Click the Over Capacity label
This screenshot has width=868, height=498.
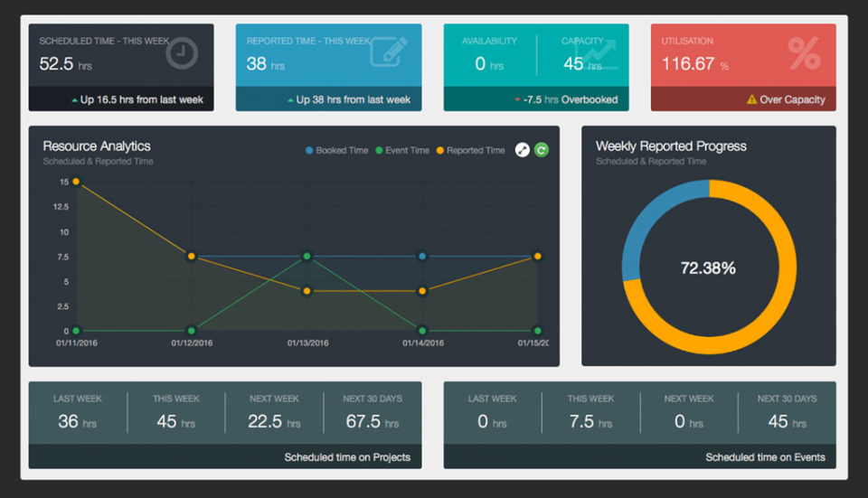[x=792, y=99]
